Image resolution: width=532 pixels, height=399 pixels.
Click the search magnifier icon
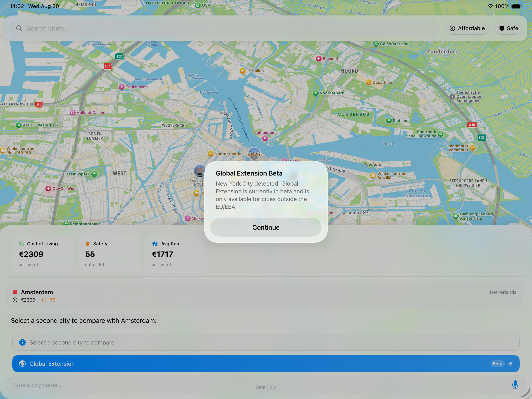tap(19, 28)
